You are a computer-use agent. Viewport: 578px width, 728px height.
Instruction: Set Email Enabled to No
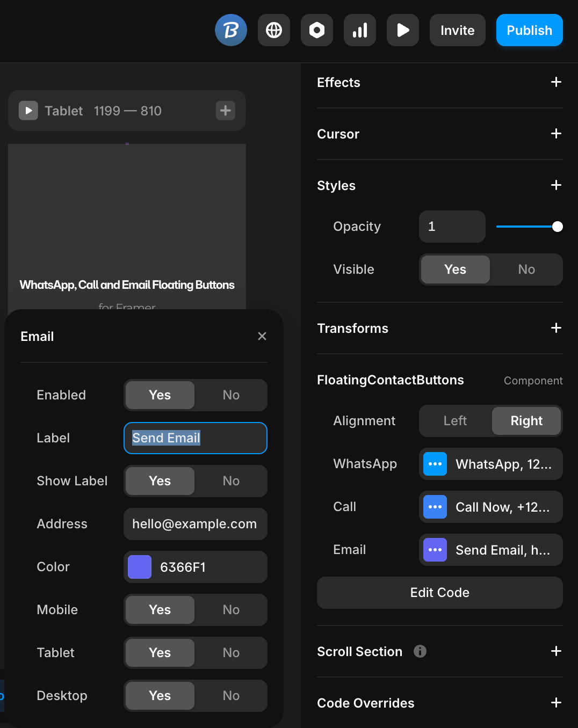(231, 395)
